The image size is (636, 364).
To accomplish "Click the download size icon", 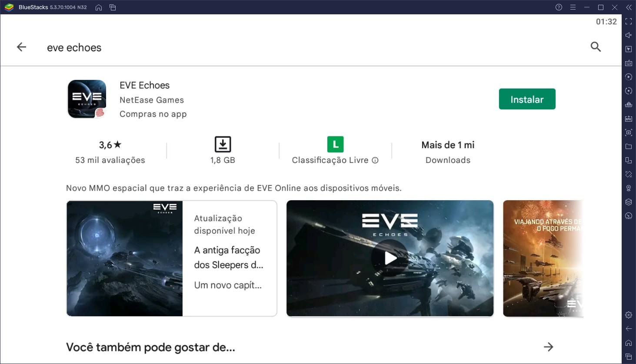I will pos(223,144).
